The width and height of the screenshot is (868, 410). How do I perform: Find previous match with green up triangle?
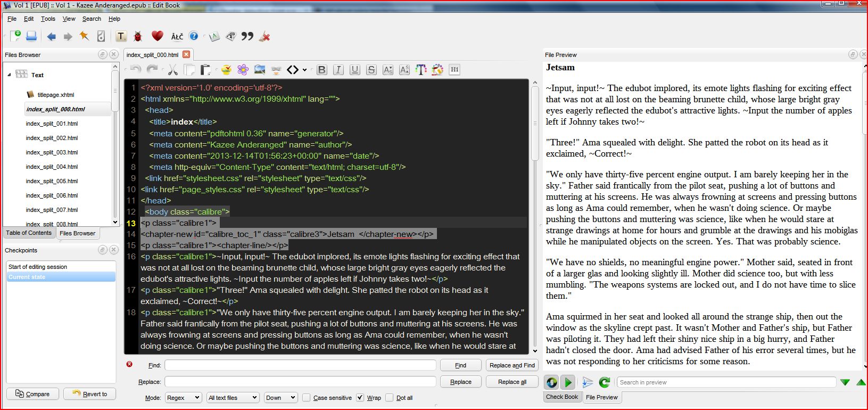[x=861, y=382]
